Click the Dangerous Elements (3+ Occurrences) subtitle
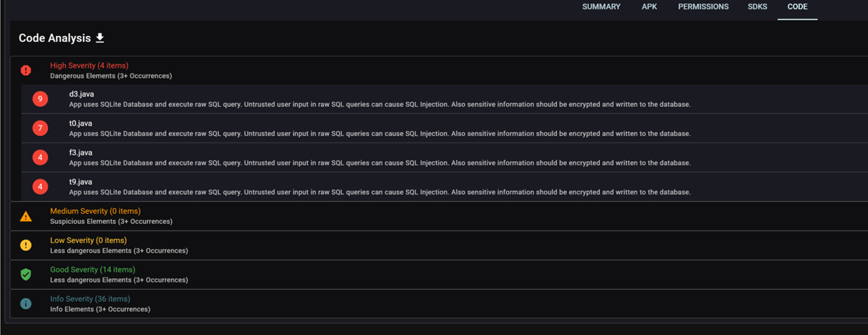This screenshot has height=335, width=868. pyautogui.click(x=111, y=76)
